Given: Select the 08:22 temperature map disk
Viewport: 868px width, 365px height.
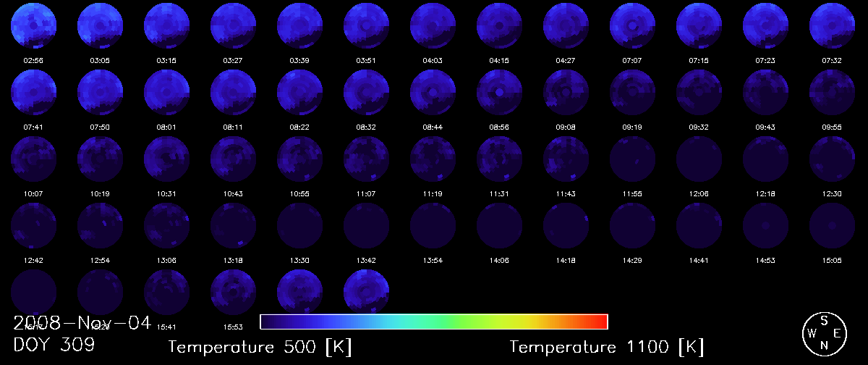Looking at the screenshot, I should (x=299, y=93).
